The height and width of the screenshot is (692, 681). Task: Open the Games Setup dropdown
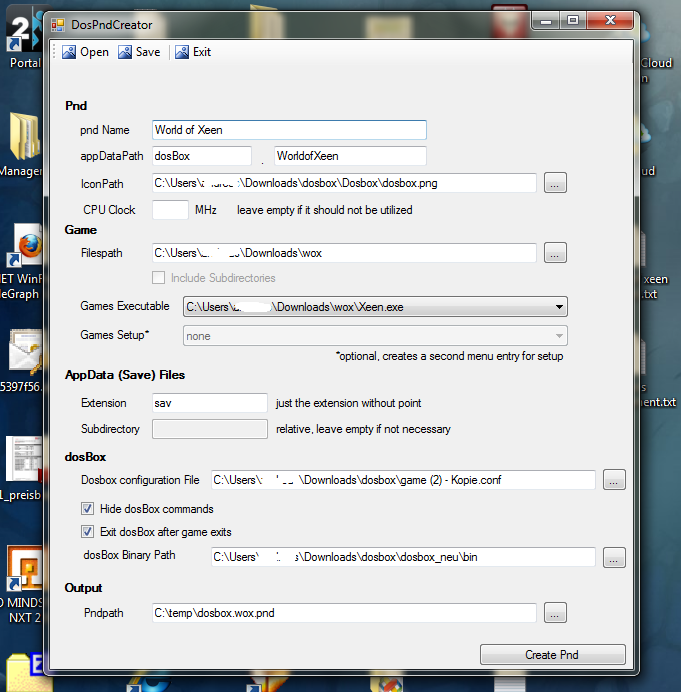[x=559, y=336]
